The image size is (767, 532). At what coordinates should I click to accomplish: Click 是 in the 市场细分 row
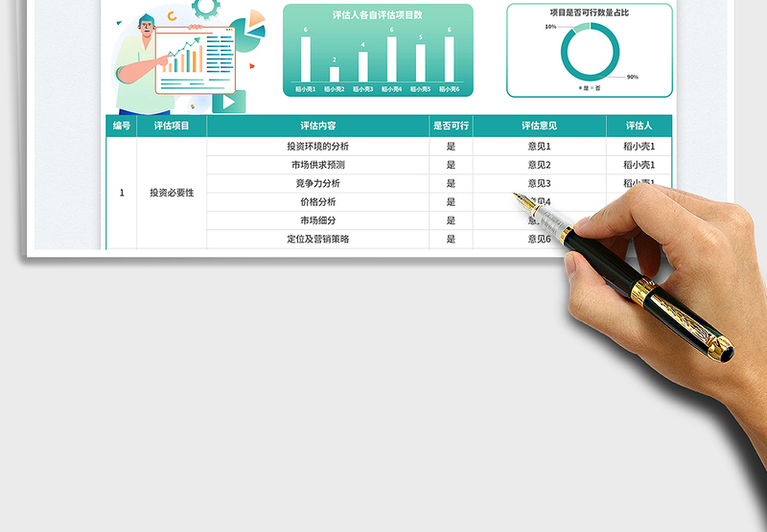click(451, 220)
